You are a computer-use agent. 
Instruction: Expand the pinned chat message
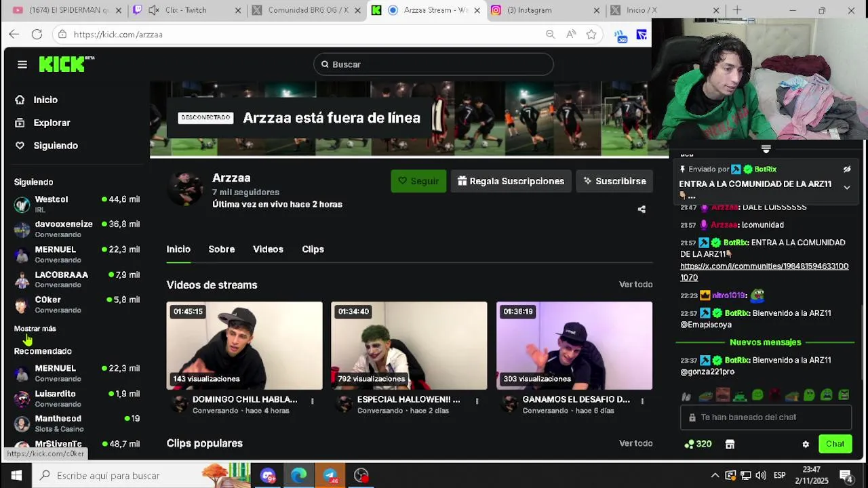(847, 187)
